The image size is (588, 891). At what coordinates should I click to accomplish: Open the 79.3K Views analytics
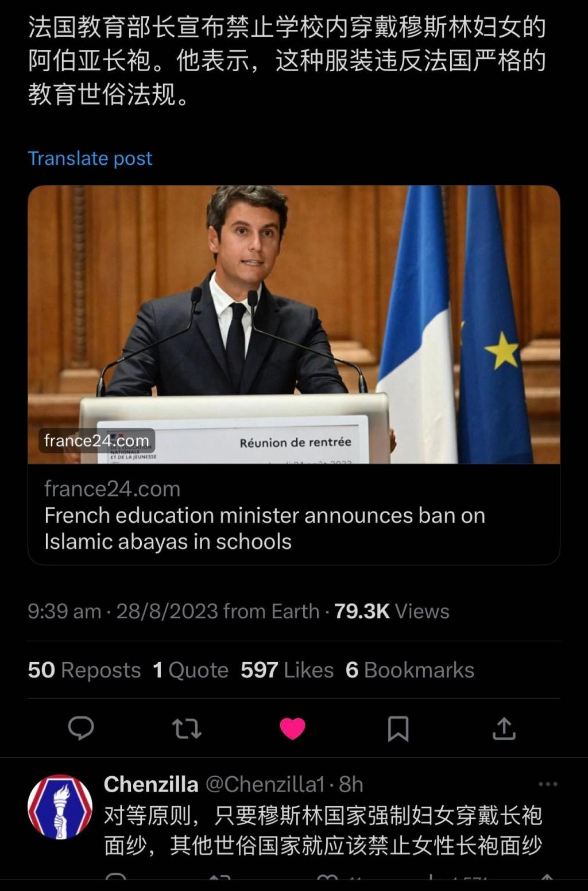pos(392,611)
